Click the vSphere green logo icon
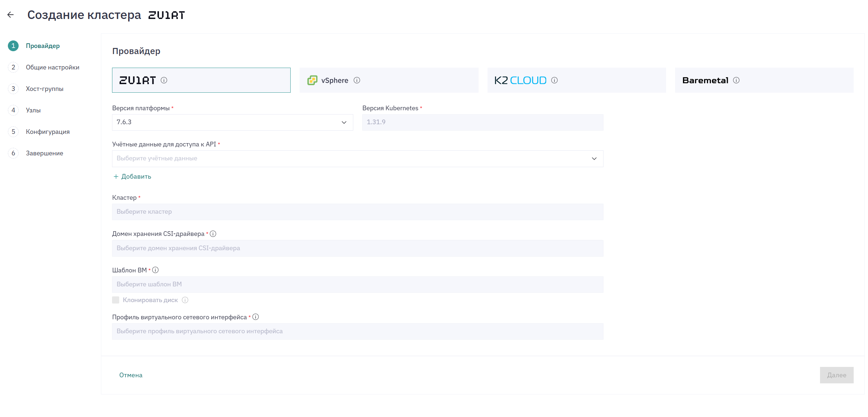The image size is (868, 417). point(312,80)
